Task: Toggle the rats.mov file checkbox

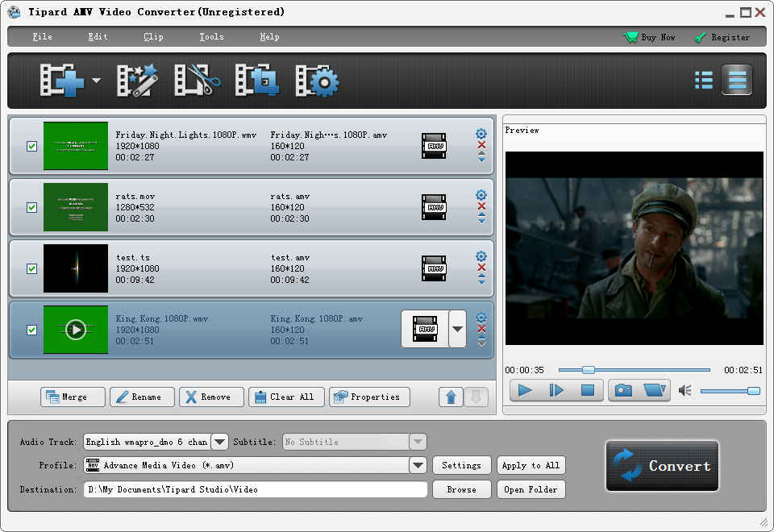Action: pyautogui.click(x=31, y=207)
